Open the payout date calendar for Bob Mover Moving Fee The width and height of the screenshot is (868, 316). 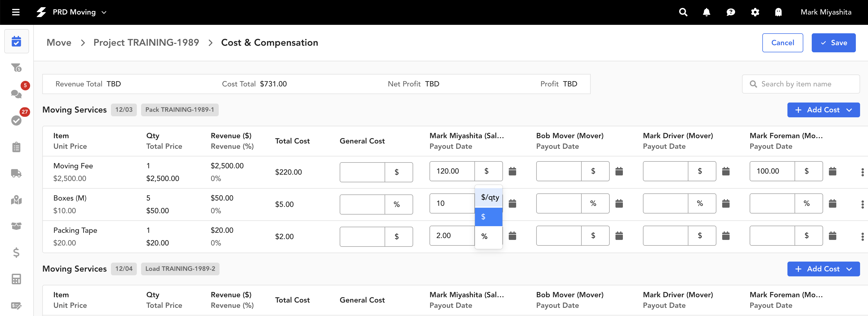click(619, 171)
